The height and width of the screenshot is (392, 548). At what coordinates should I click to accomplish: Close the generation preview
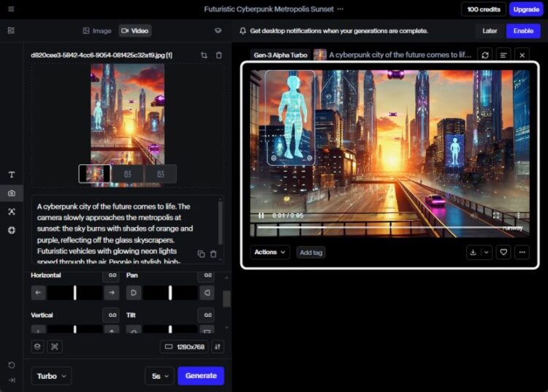point(522,55)
